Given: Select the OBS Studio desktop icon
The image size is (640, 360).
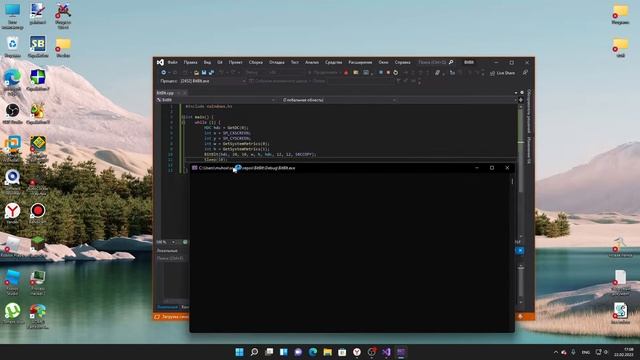Looking at the screenshot, I should (13, 113).
